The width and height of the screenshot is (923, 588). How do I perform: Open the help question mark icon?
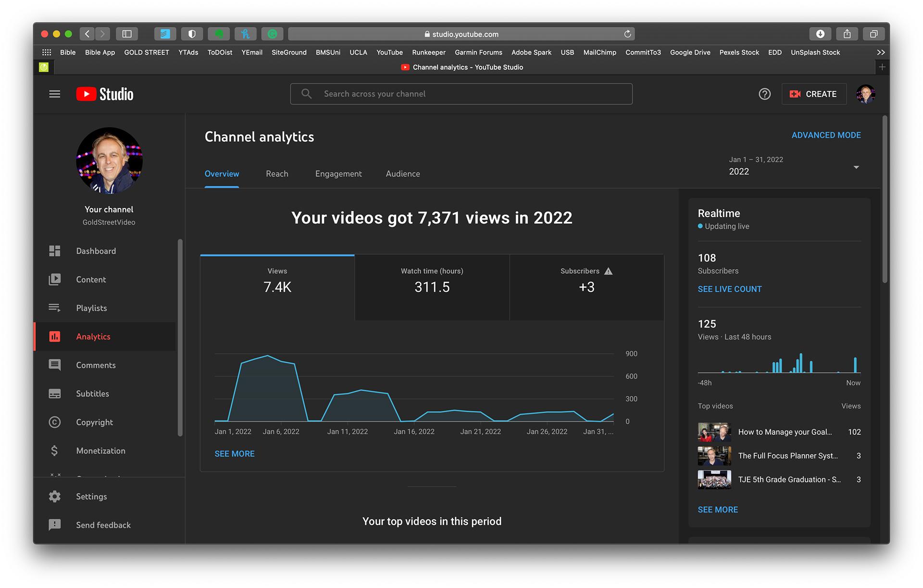tap(764, 94)
